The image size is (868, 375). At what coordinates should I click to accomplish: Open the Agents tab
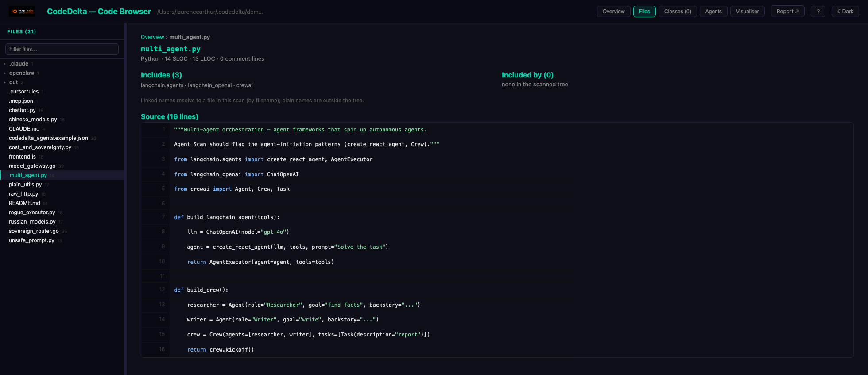[x=713, y=12]
